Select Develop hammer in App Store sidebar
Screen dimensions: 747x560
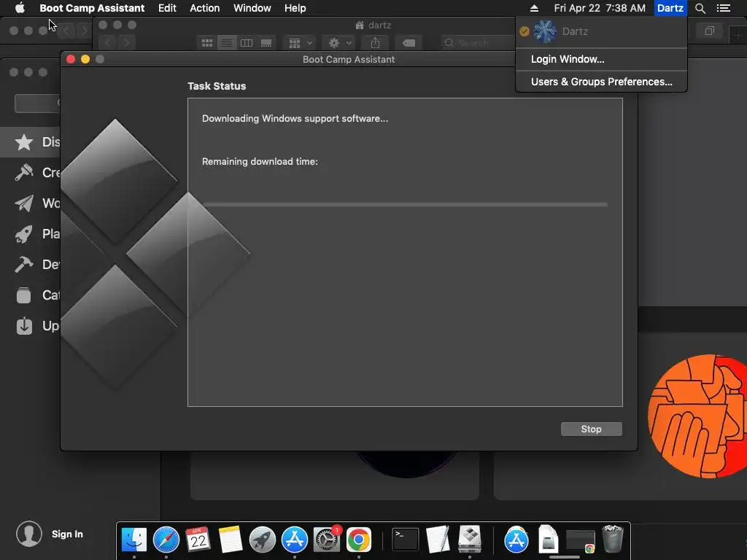coord(24,264)
